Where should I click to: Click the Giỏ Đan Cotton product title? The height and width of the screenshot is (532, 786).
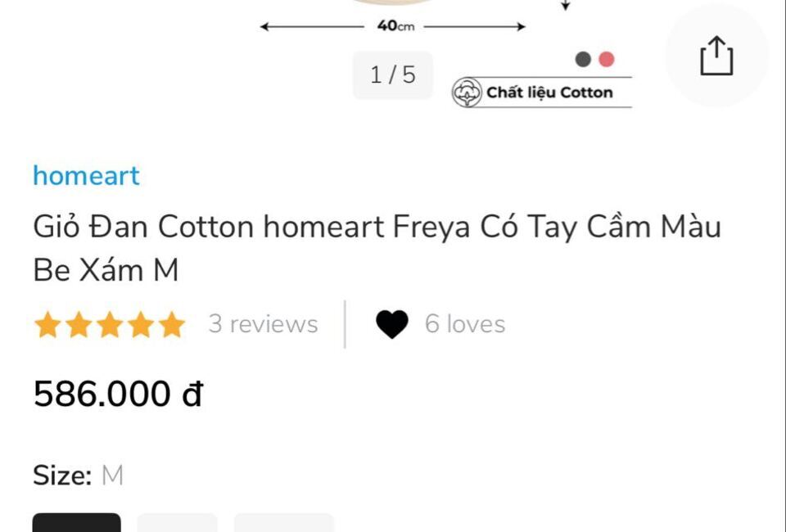click(x=377, y=248)
